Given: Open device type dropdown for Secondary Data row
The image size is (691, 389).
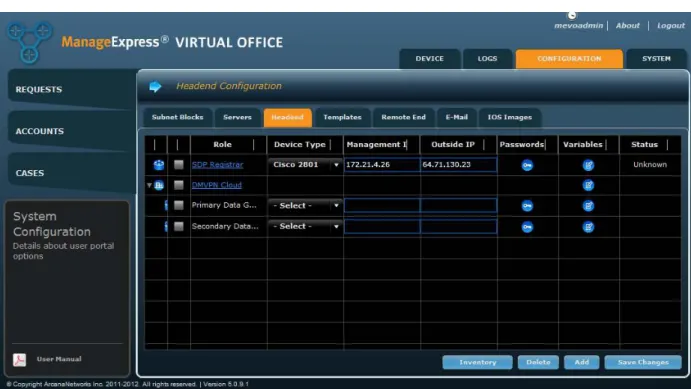Looking at the screenshot, I should point(305,226).
